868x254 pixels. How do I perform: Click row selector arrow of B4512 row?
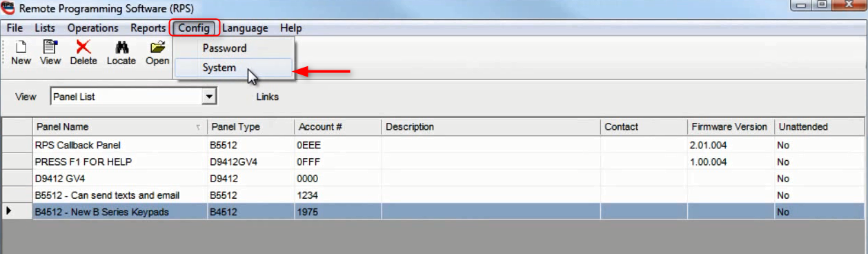tap(17, 212)
